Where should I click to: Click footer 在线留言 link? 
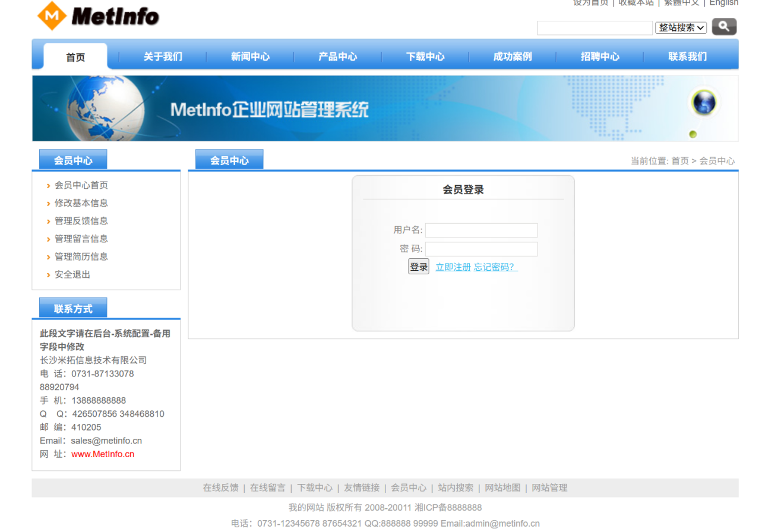pos(267,487)
